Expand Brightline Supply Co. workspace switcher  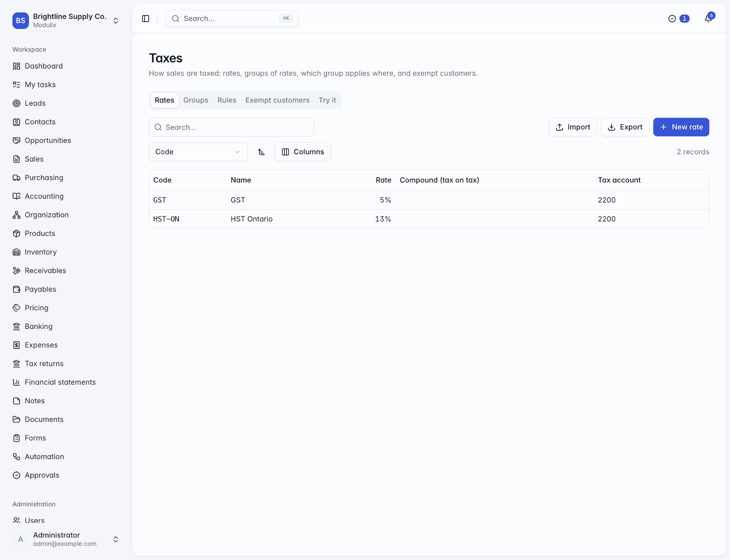[x=66, y=20]
